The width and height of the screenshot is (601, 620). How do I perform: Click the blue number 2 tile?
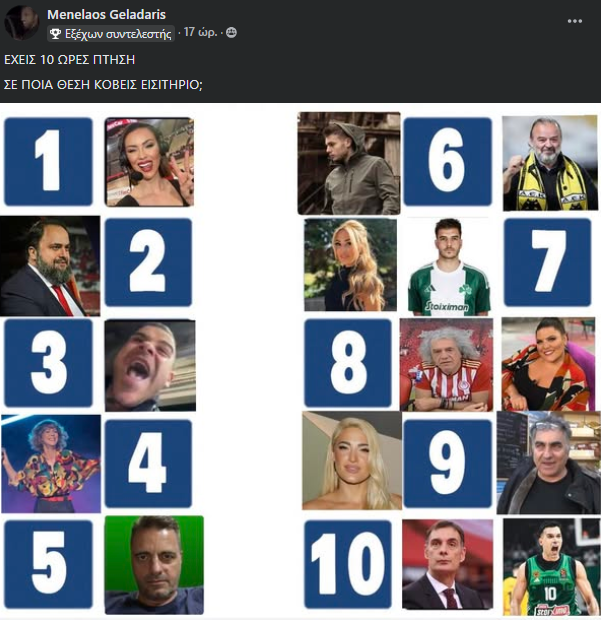[x=148, y=262]
